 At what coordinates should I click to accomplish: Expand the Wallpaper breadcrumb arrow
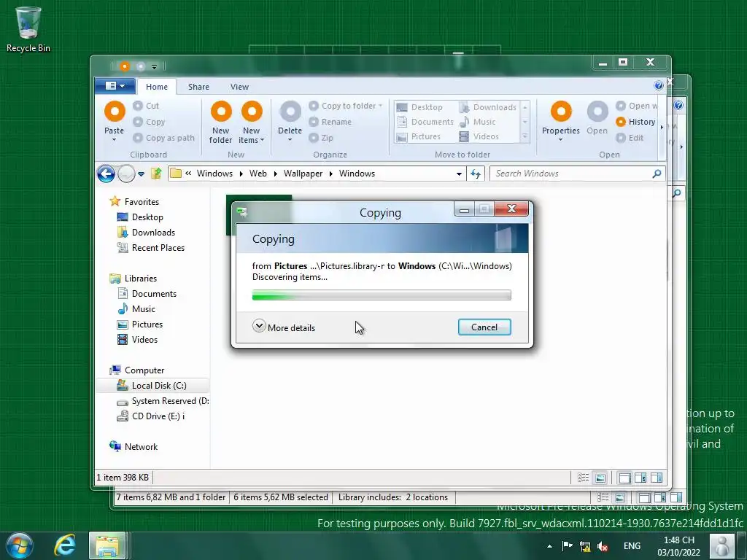[330, 174]
